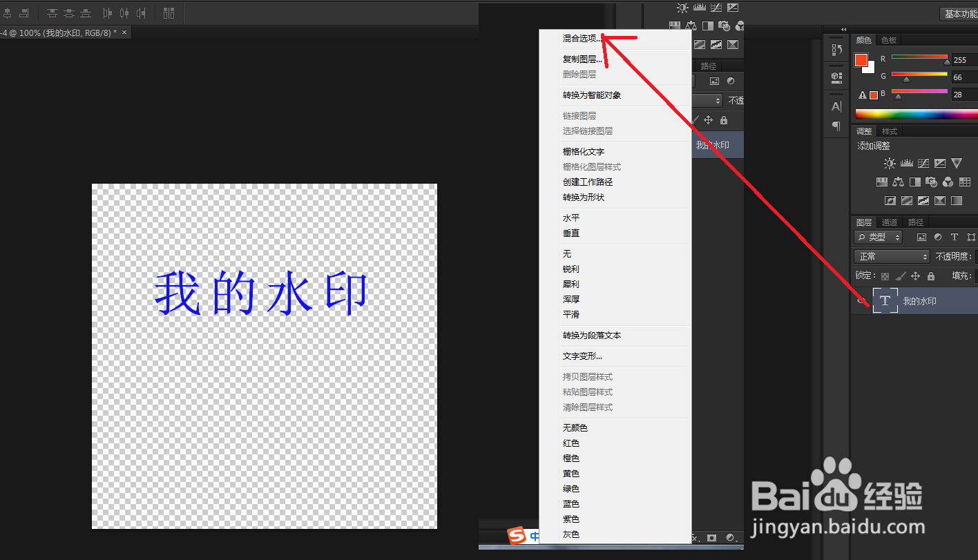Add a Gradient Map adjustment layer
Viewport: 978px width, 560px height.
957,201
